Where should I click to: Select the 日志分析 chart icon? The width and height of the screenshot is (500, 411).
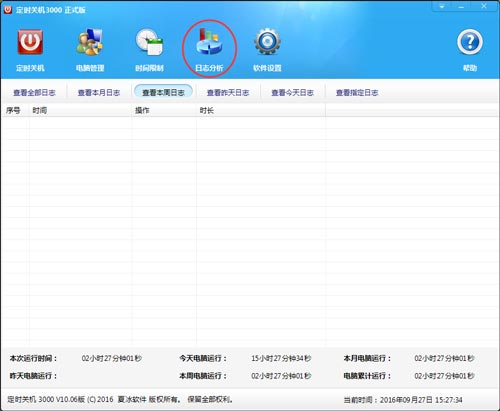[209, 42]
